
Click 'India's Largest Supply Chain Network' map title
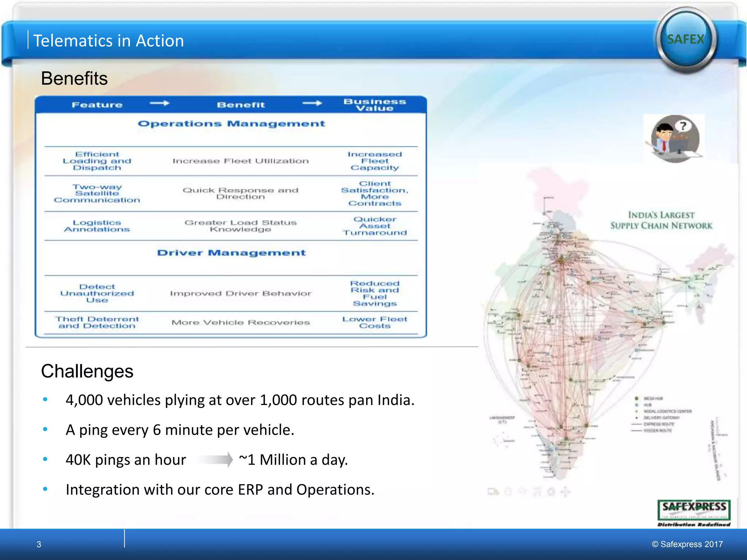point(661,220)
